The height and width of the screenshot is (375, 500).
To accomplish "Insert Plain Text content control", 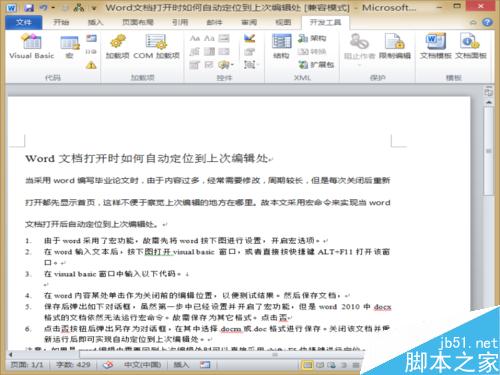I will pos(209,38).
